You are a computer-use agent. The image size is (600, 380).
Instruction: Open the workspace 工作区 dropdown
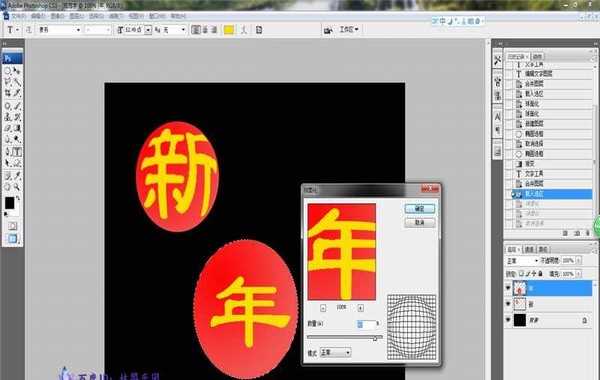tap(349, 29)
